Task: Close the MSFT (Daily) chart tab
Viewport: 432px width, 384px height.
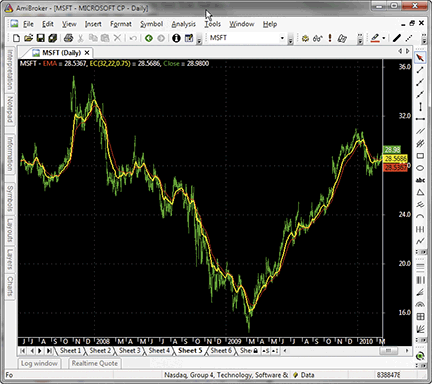Action: (x=87, y=53)
